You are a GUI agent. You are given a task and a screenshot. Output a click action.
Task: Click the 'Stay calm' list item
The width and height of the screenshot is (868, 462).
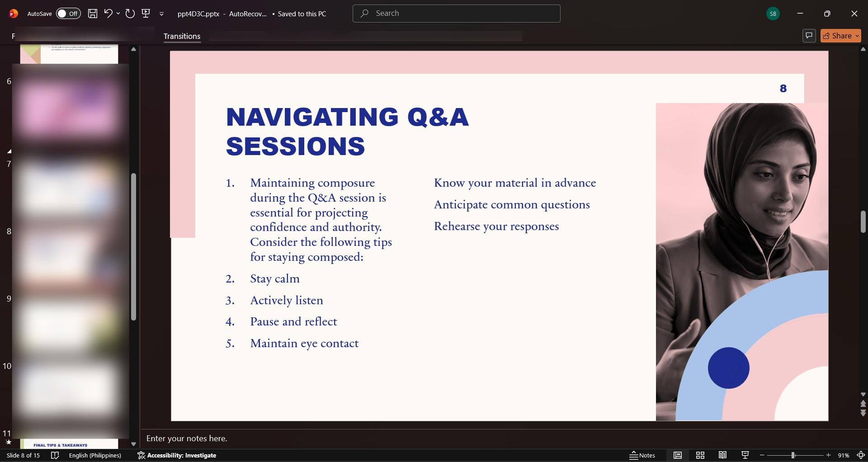(275, 278)
